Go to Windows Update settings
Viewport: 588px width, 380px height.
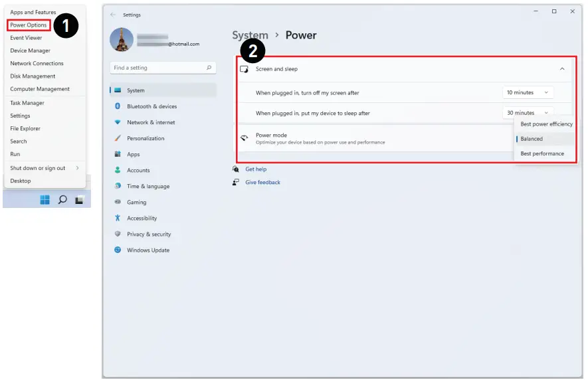coord(148,250)
